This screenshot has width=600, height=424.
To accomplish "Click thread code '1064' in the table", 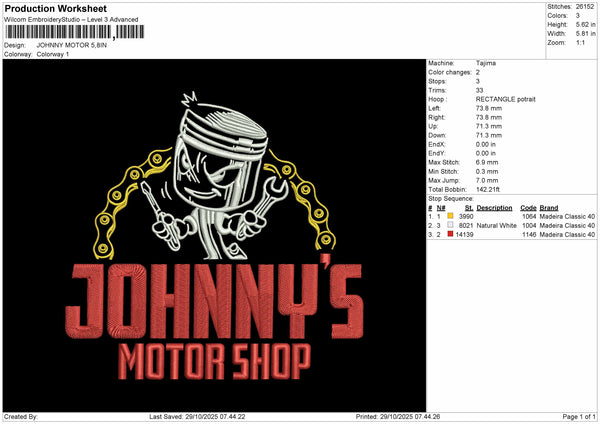I will [529, 217].
